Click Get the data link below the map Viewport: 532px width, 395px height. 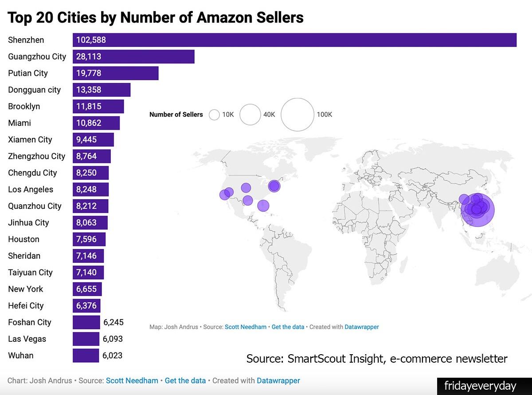pos(288,327)
